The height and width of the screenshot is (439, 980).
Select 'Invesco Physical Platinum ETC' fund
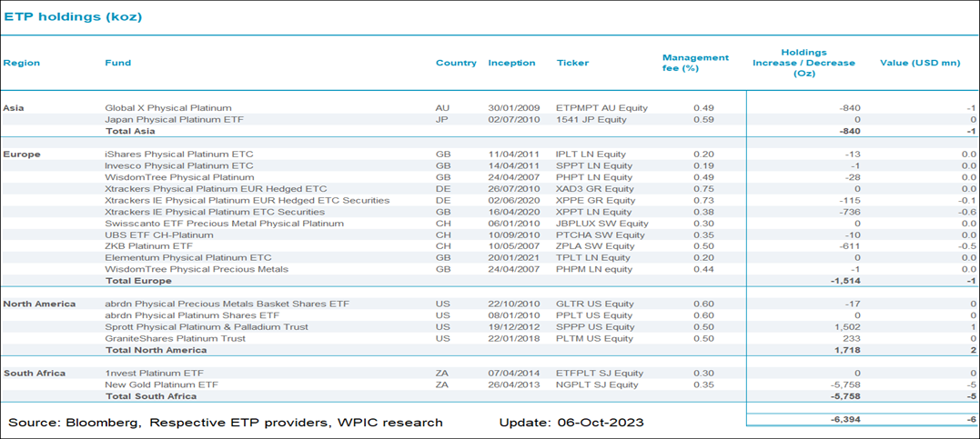178,165
